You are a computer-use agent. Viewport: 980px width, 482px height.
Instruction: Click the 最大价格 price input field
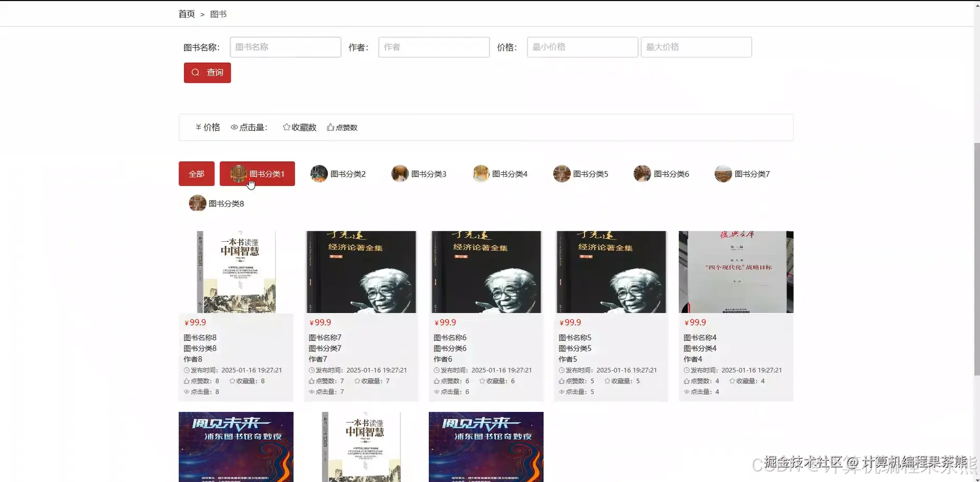click(x=696, y=47)
